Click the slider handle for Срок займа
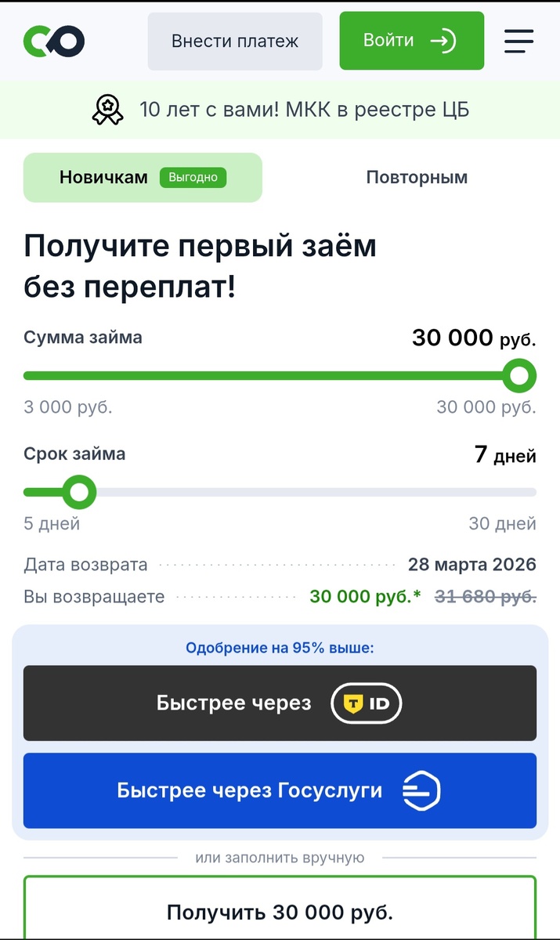 (x=79, y=492)
